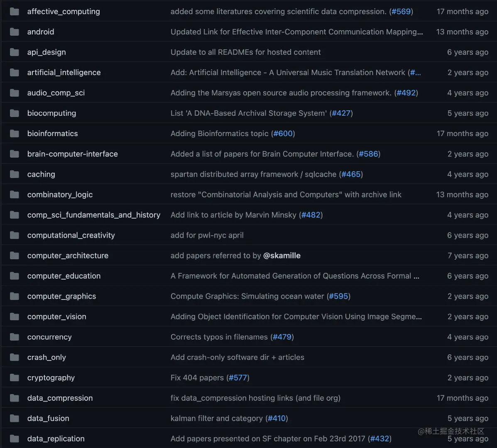Open data_fusion folder name
The height and width of the screenshot is (448, 497).
tap(48, 418)
